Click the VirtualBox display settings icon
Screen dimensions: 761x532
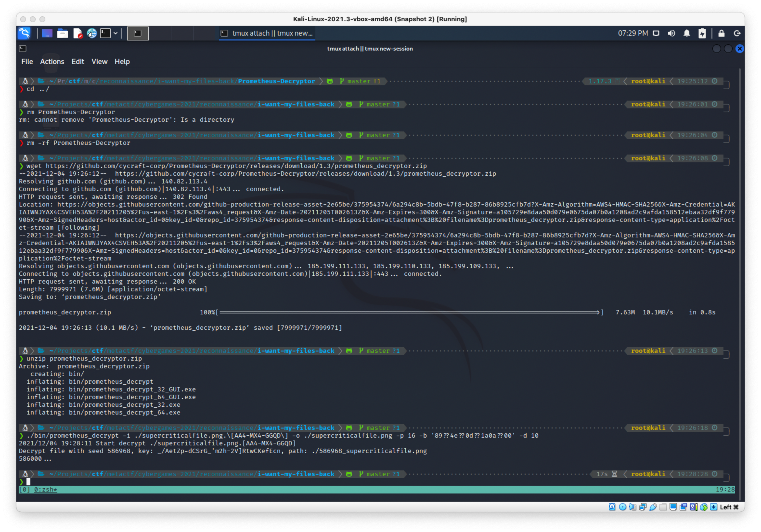click(x=673, y=507)
